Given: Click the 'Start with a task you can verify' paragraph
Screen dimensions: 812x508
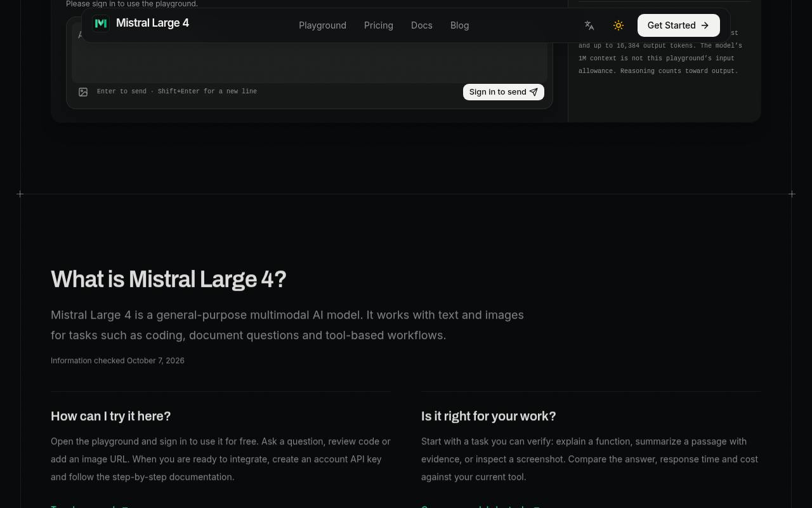Looking at the screenshot, I should click(x=590, y=459).
